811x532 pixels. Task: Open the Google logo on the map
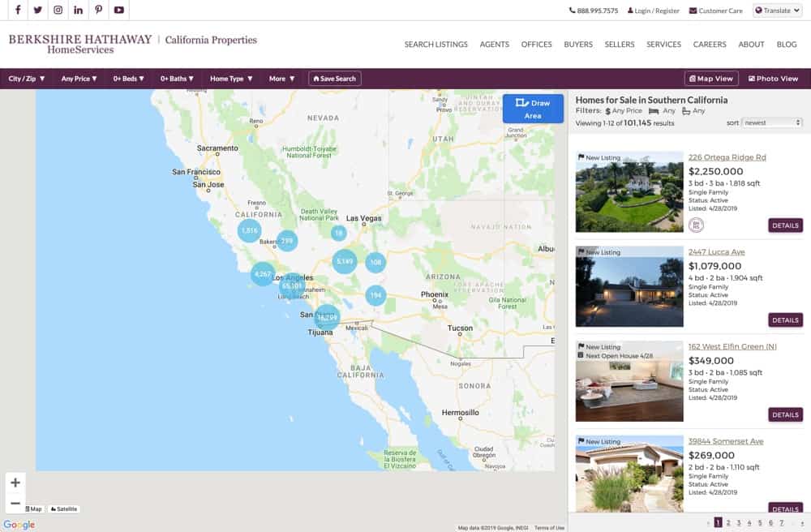[19, 525]
